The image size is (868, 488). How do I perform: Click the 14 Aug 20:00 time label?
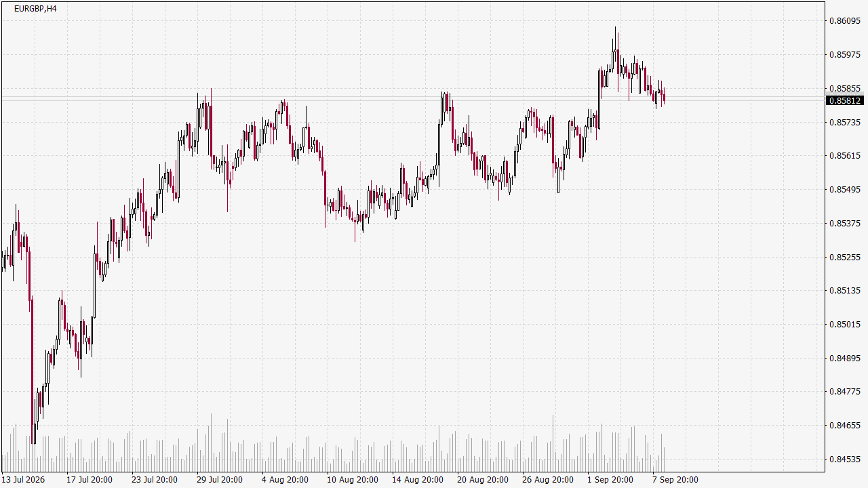point(418,480)
